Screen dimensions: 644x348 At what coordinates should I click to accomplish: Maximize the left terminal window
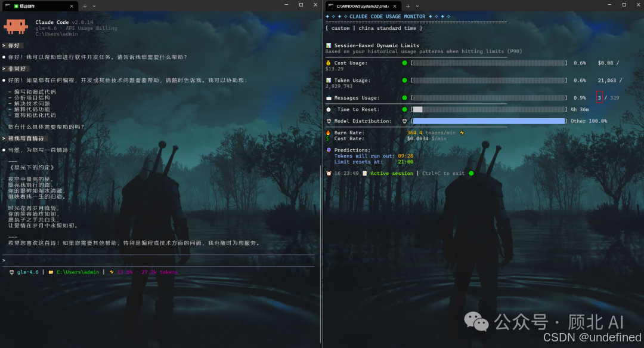301,5
